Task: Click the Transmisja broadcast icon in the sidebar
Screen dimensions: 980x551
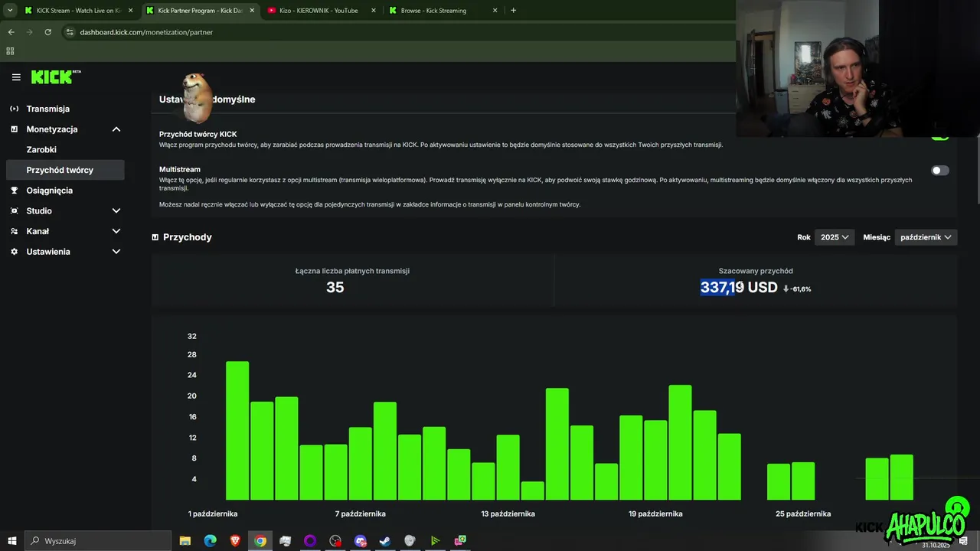Action: coord(15,109)
